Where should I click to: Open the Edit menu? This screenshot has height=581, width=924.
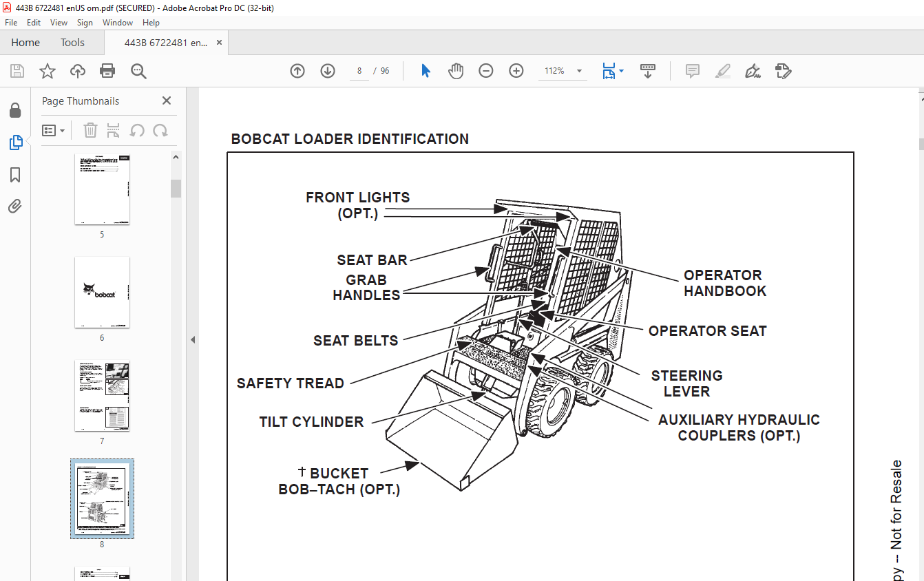click(34, 23)
